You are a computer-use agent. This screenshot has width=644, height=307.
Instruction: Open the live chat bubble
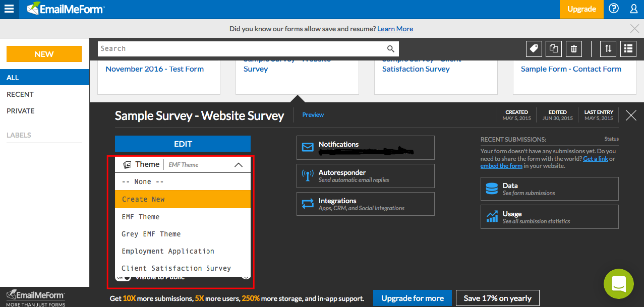(619, 284)
